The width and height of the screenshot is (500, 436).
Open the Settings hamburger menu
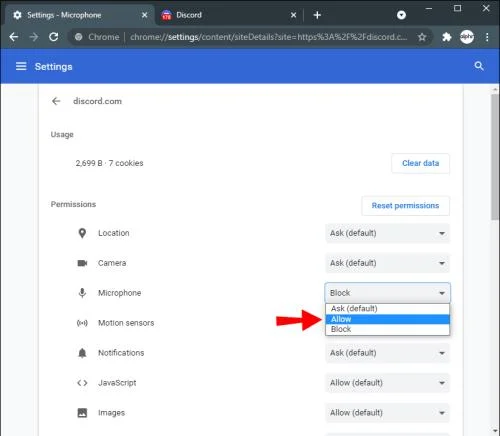point(21,66)
